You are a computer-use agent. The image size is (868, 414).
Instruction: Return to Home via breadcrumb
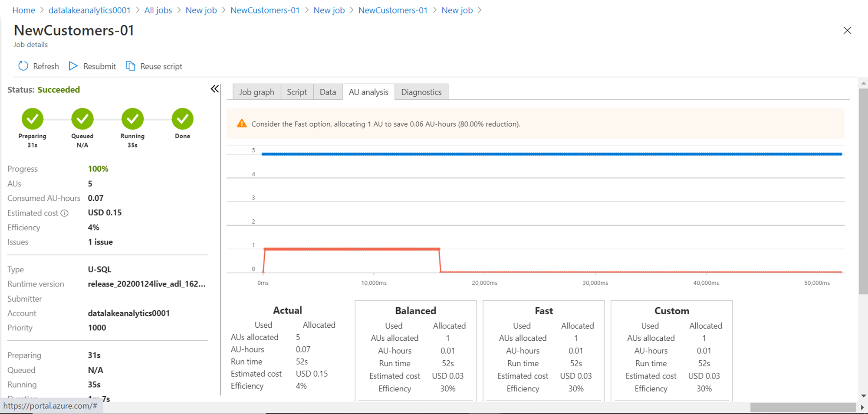[23, 10]
